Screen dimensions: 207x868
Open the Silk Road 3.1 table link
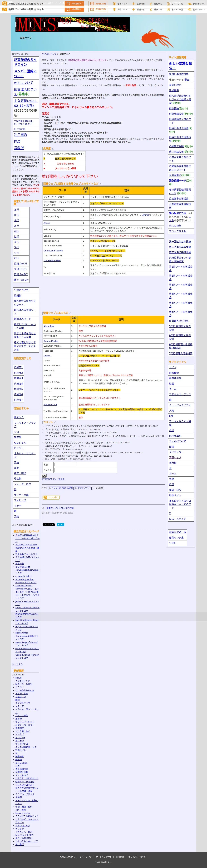point(50,405)
